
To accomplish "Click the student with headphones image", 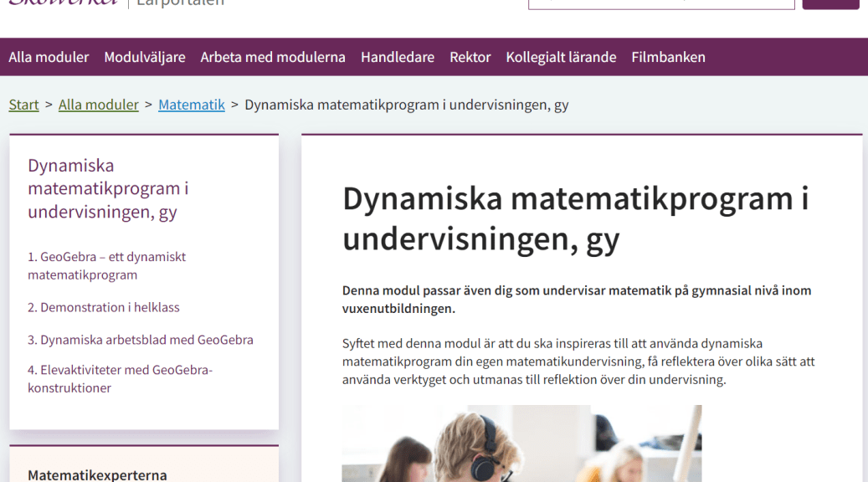I will 521,444.
